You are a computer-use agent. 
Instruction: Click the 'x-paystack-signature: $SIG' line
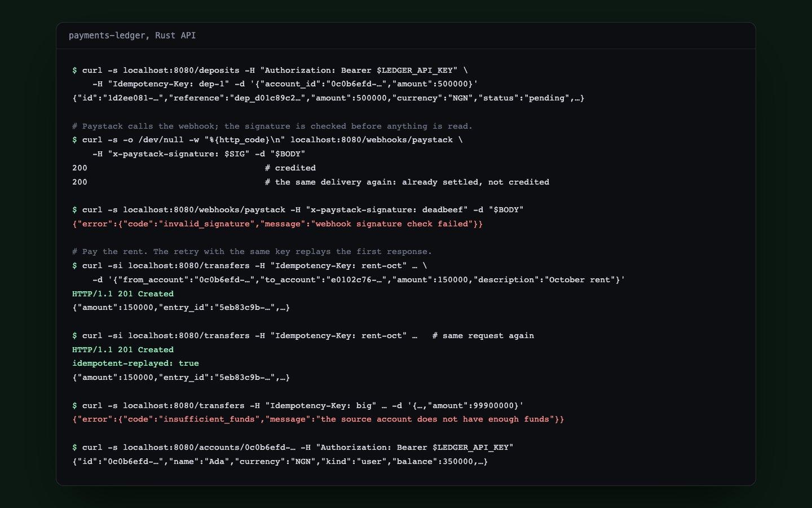pyautogui.click(x=199, y=154)
